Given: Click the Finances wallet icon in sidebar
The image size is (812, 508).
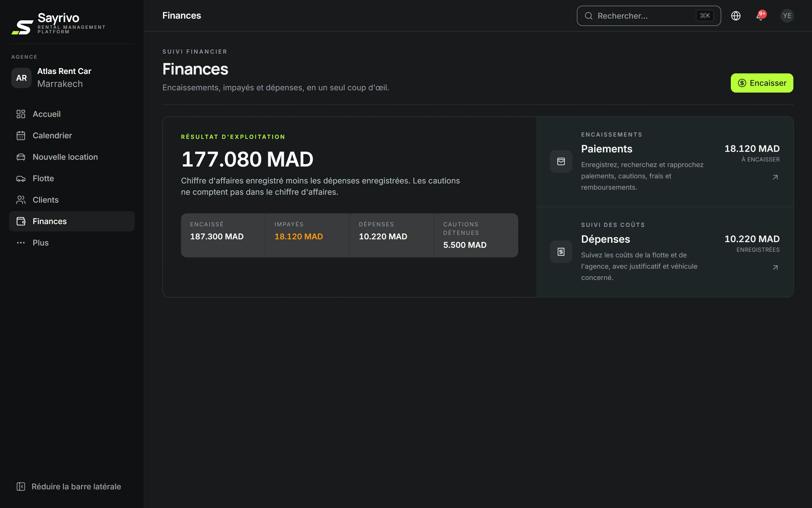Looking at the screenshot, I should pyautogui.click(x=21, y=222).
